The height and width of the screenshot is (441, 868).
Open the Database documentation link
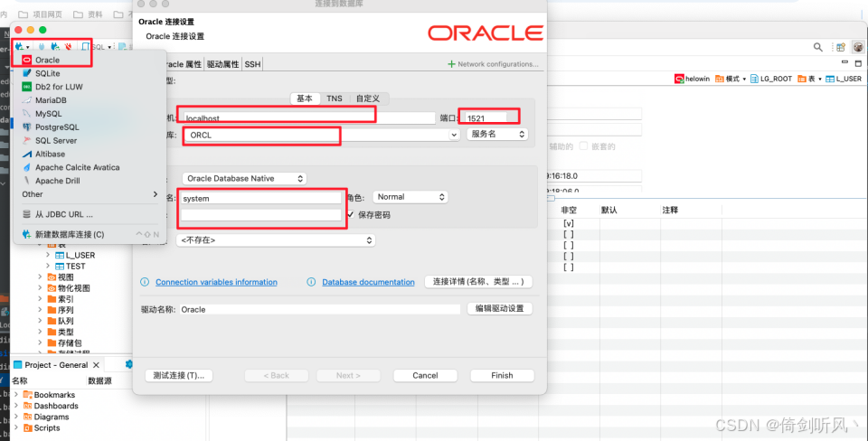click(x=368, y=282)
